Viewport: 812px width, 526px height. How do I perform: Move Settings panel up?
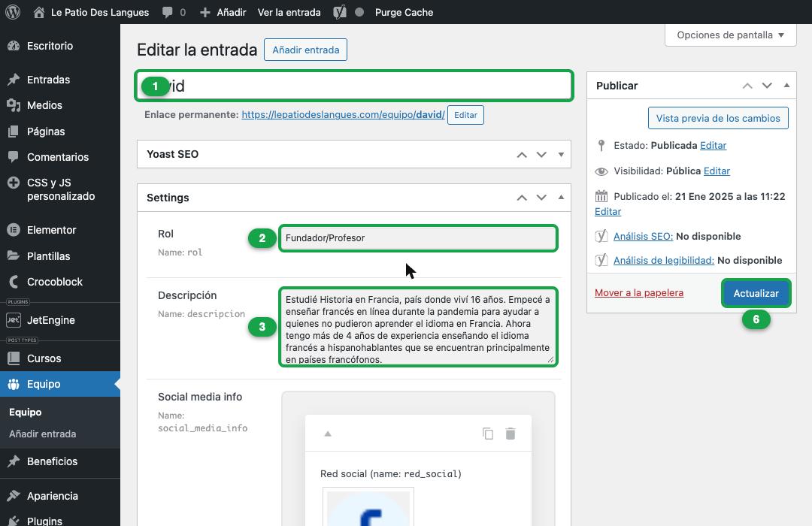pyautogui.click(x=522, y=197)
